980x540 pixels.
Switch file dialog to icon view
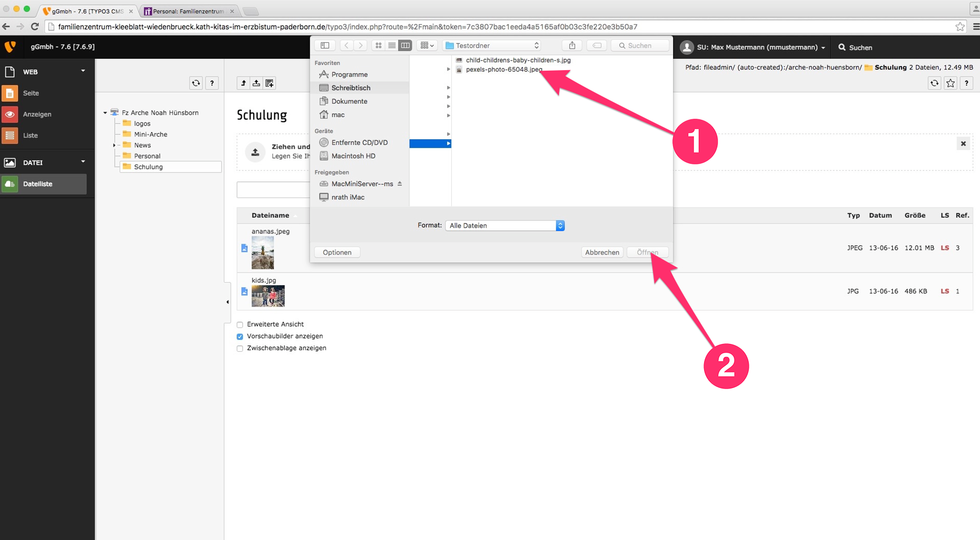pos(378,46)
